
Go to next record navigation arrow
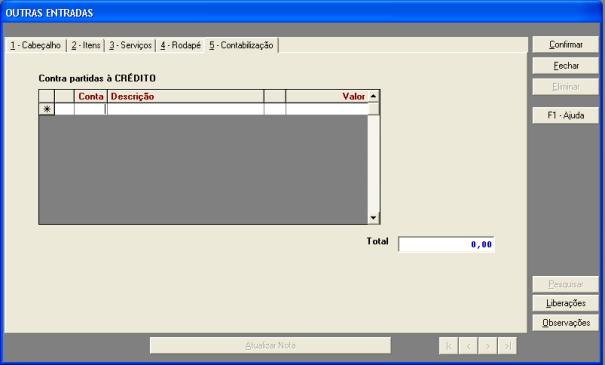(488, 346)
